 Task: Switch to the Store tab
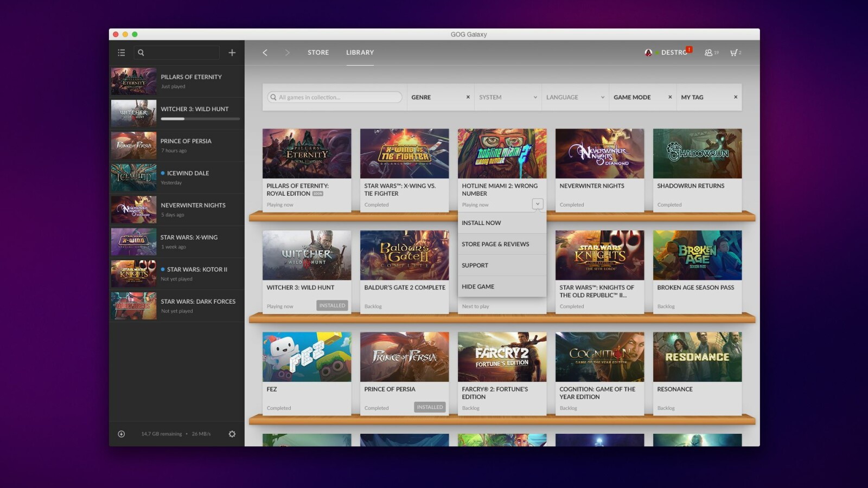(x=318, y=53)
